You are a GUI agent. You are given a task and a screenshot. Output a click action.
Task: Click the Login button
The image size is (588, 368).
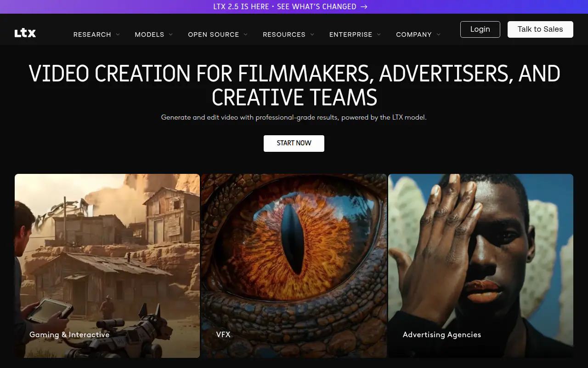pyautogui.click(x=480, y=29)
